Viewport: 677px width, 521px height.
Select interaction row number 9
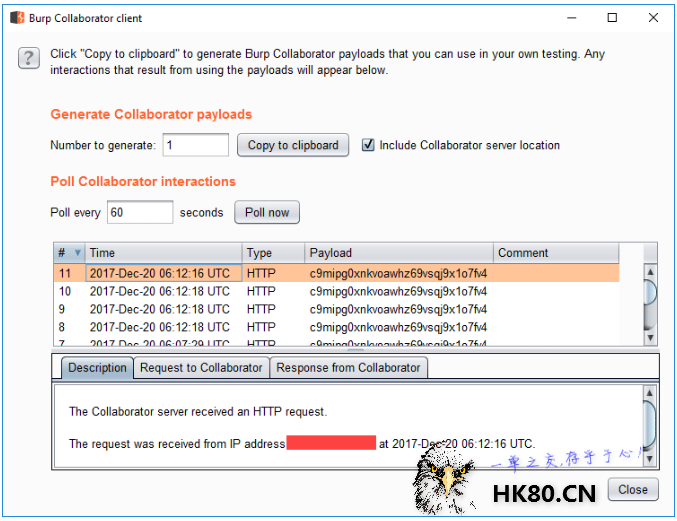coord(336,309)
